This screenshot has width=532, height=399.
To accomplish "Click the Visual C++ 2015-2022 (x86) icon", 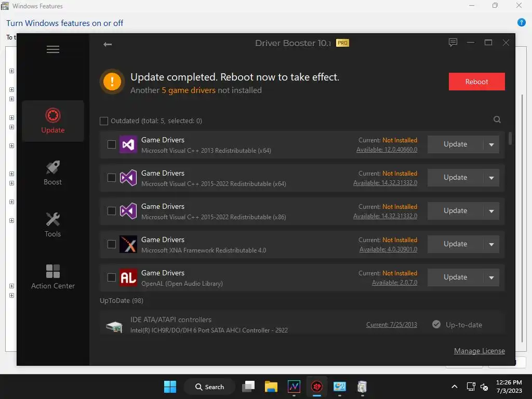I will 128,211.
